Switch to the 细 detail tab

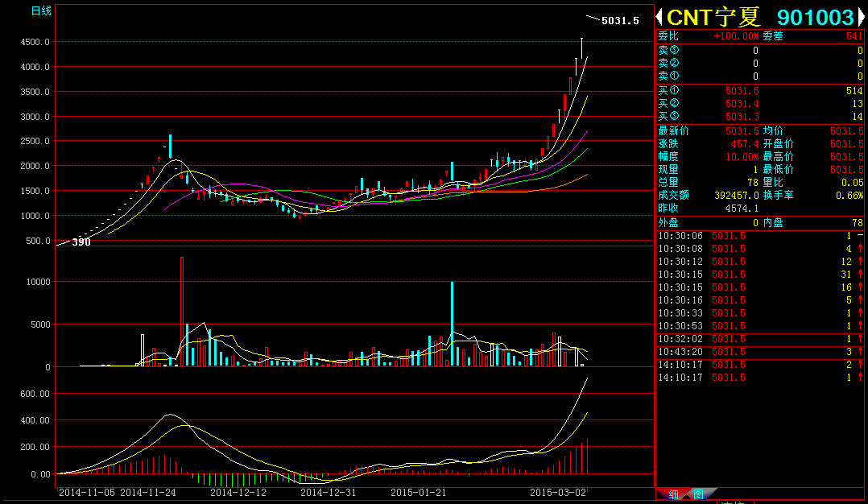(673, 494)
